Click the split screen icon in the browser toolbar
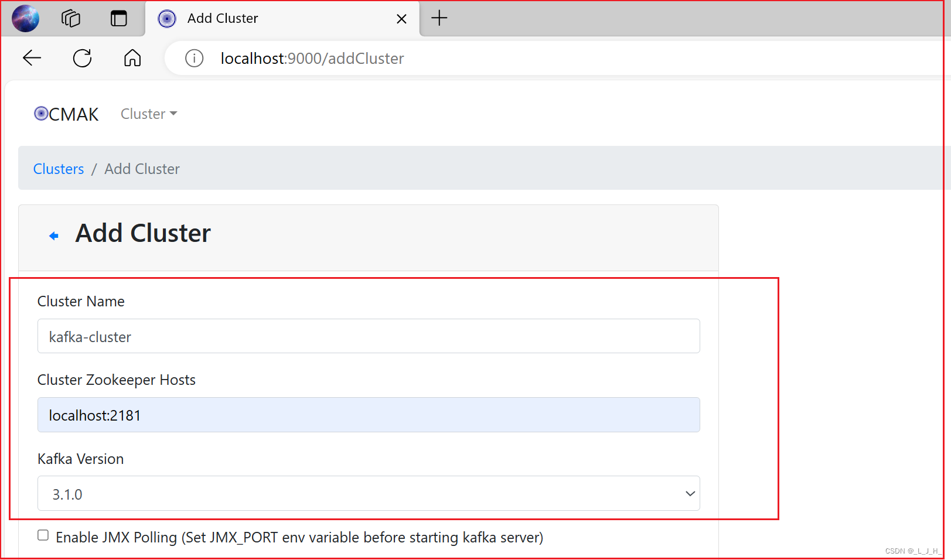Viewport: 951px width, 560px height. 118,18
